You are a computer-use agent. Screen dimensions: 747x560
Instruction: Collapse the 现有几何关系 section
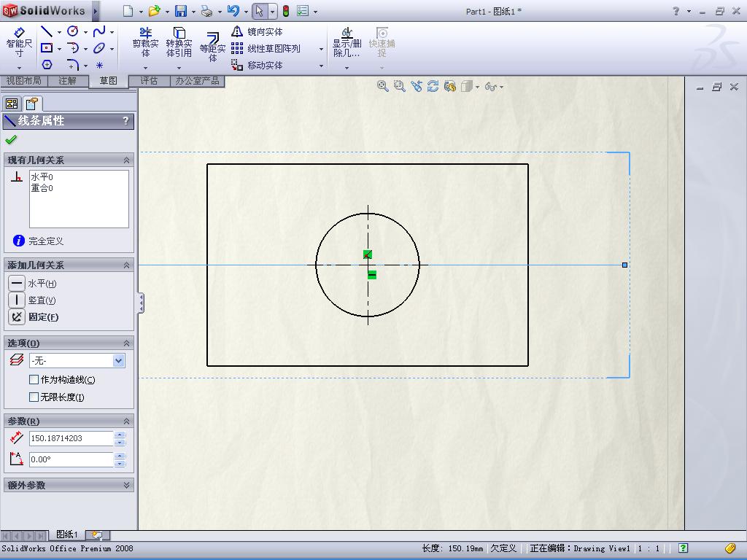pyautogui.click(x=126, y=160)
